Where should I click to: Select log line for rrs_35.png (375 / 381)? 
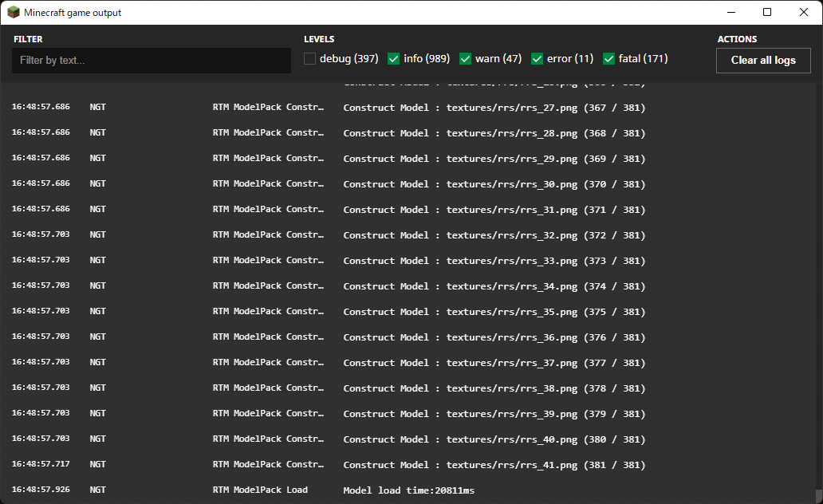coord(408,311)
